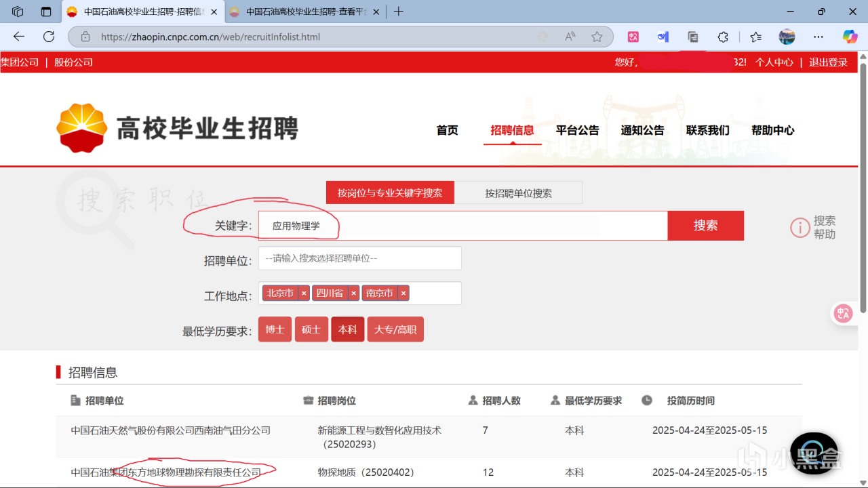The width and height of the screenshot is (868, 488).
Task: Click the 投简历时间 column header
Action: [x=678, y=401]
